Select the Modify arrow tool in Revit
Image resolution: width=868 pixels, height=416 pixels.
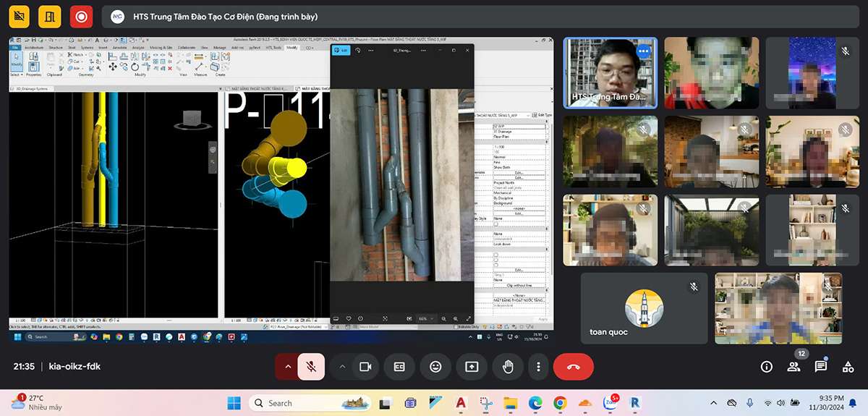16,61
